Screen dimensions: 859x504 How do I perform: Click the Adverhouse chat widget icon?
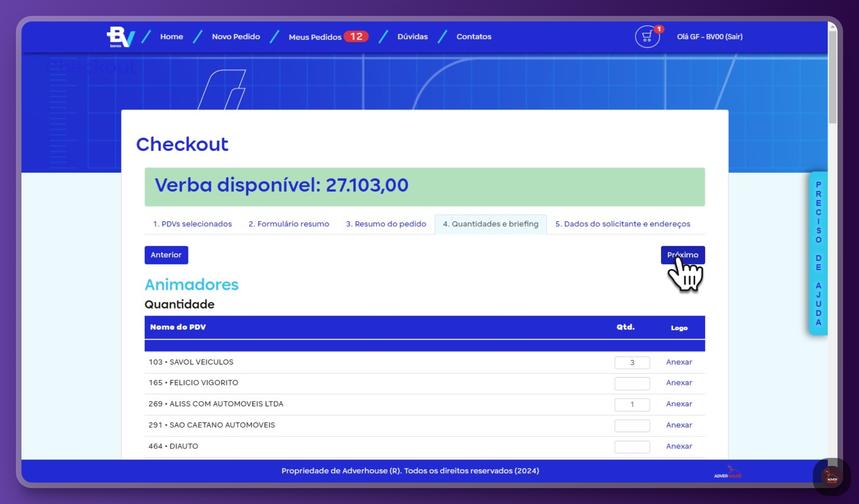click(832, 476)
